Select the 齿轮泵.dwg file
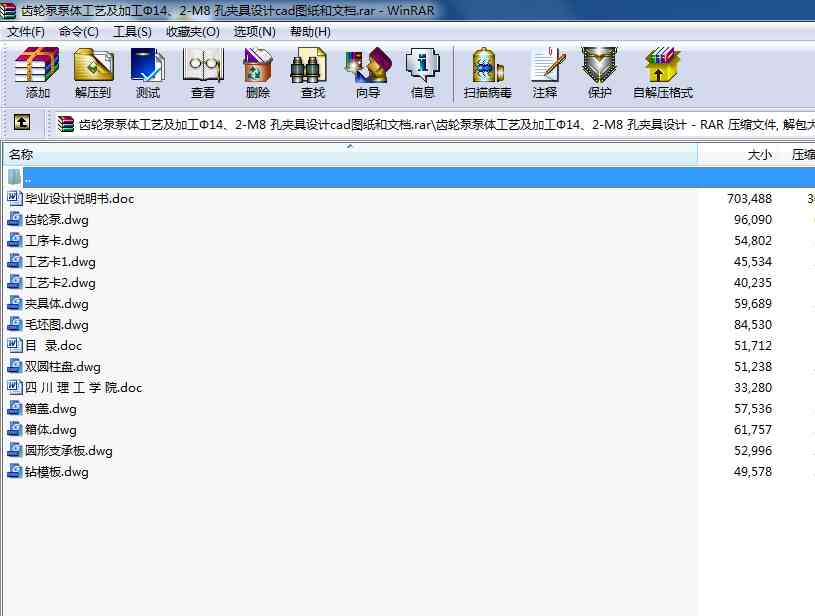This screenshot has width=815, height=616. pos(57,220)
